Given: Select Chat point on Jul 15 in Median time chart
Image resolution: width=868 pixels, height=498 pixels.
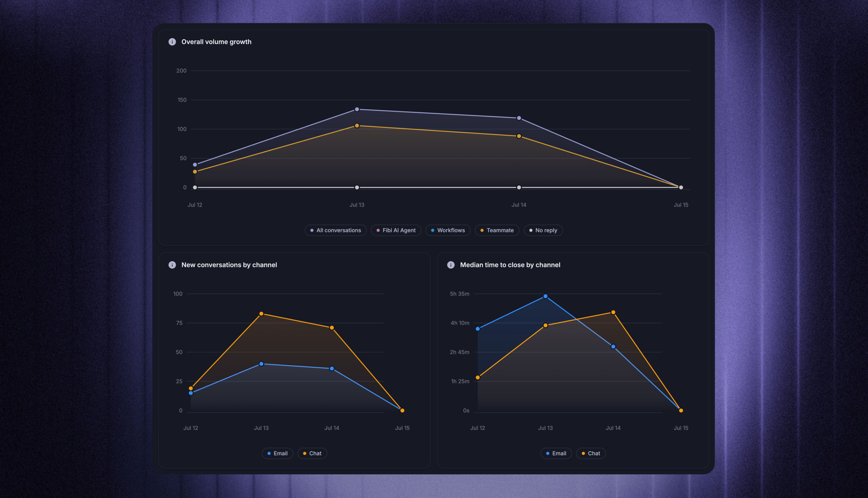Looking at the screenshot, I should (681, 410).
